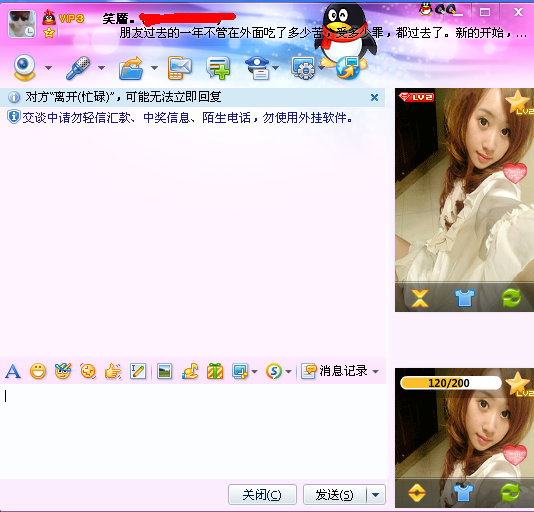The width and height of the screenshot is (534, 512).
Task: Click the pointing hand icon
Action: [113, 371]
